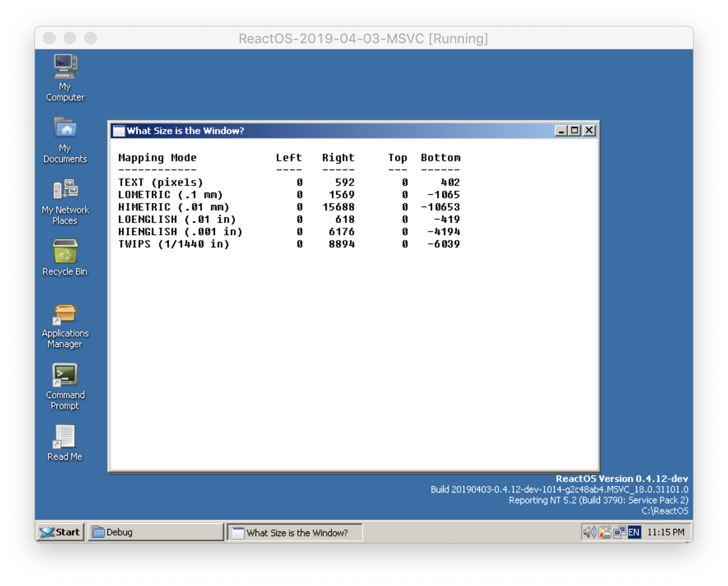Click 'ReactOS Version 0.4.12-dev' desktop text
728x586 pixels.
point(622,479)
